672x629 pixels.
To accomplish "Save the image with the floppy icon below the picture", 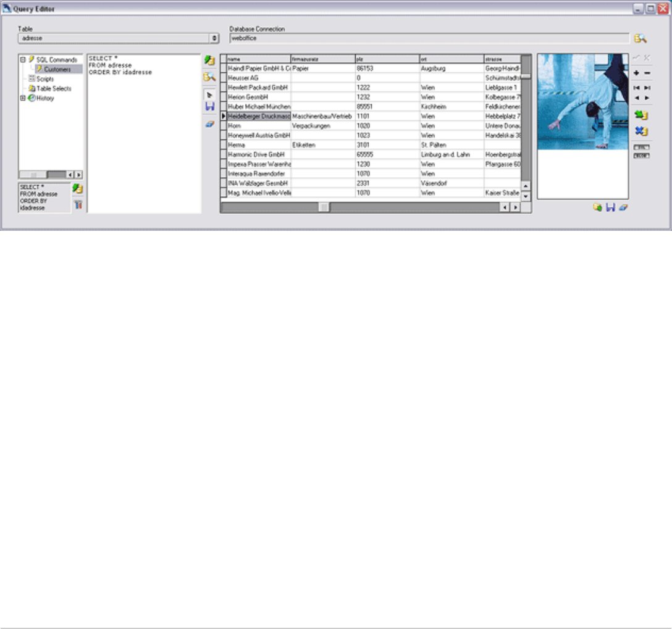I will point(610,207).
